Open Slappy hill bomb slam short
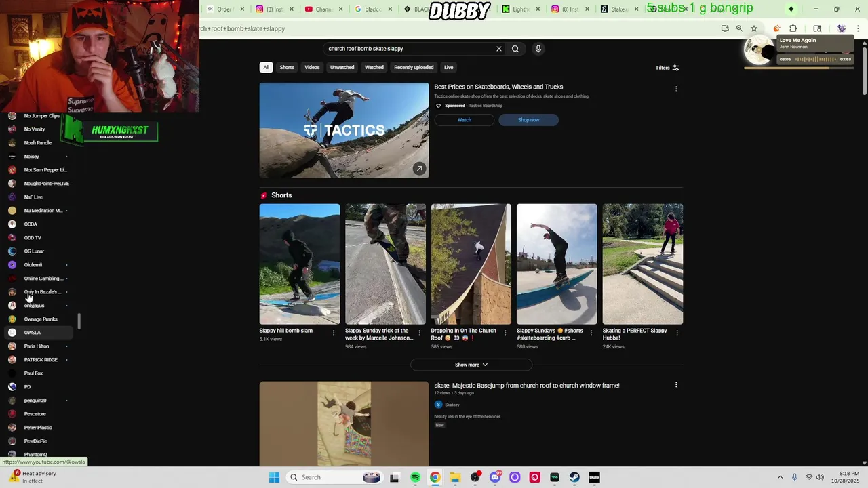The image size is (868, 488). (299, 264)
